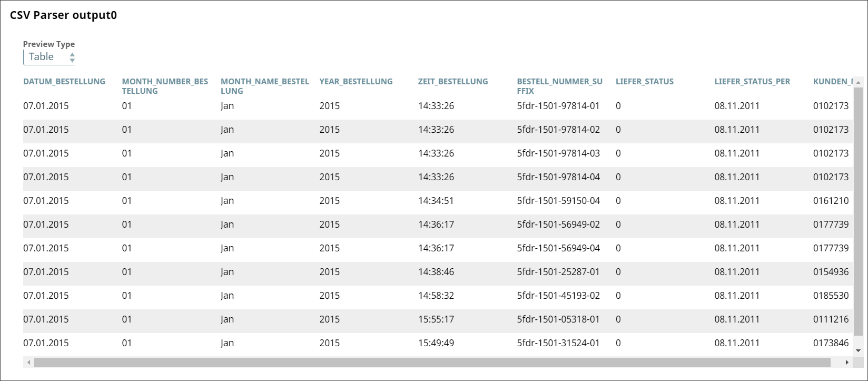The width and height of the screenshot is (868, 381).
Task: Select the 15:55:17 order time cell
Action: pyautogui.click(x=436, y=319)
